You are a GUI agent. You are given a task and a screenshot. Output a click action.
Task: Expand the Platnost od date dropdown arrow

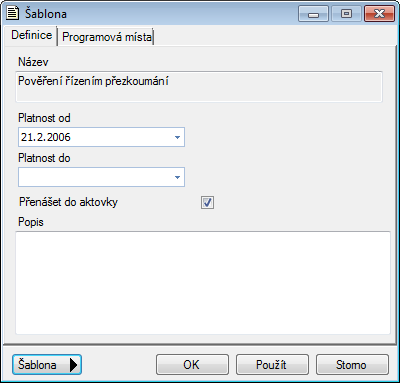[177, 137]
